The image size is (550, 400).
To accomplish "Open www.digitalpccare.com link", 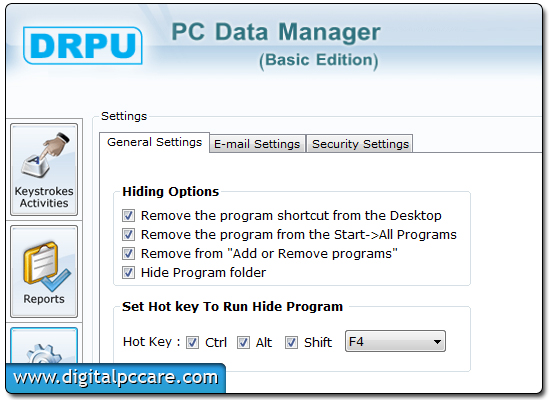I will (x=116, y=378).
